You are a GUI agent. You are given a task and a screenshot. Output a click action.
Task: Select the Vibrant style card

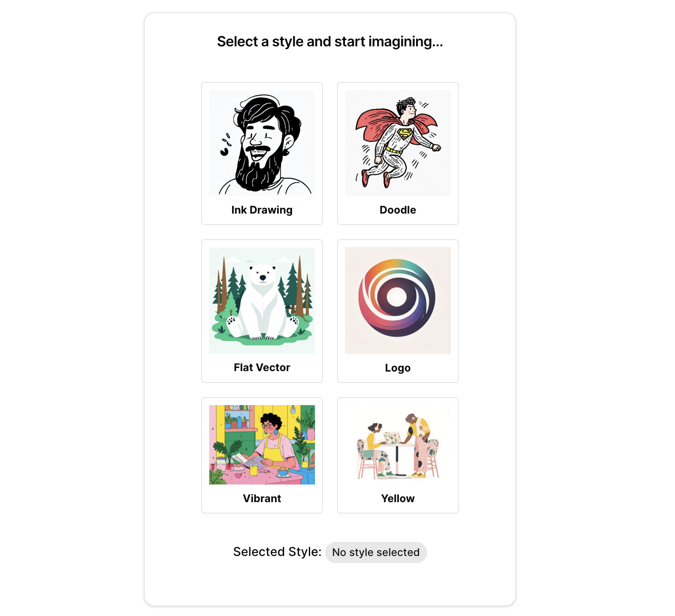(x=262, y=455)
